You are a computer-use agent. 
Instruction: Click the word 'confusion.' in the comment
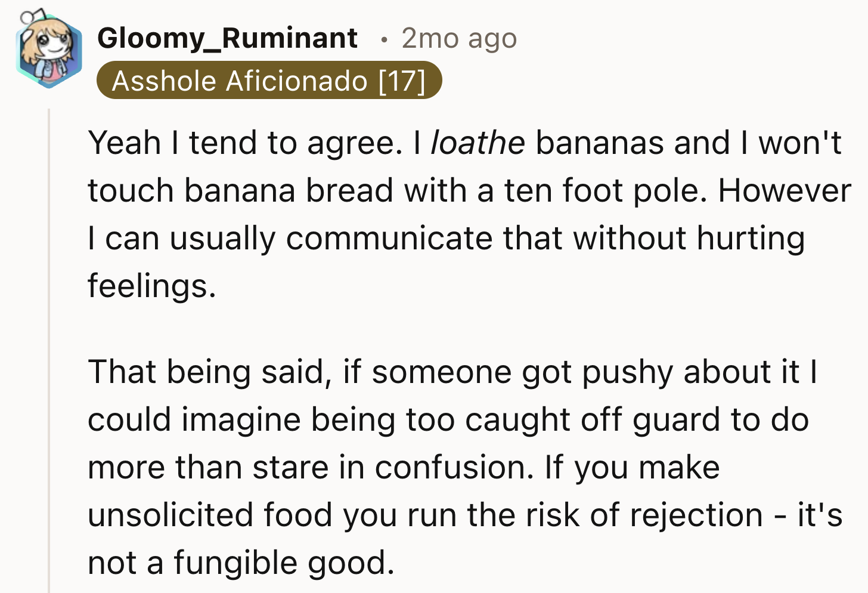point(454,467)
